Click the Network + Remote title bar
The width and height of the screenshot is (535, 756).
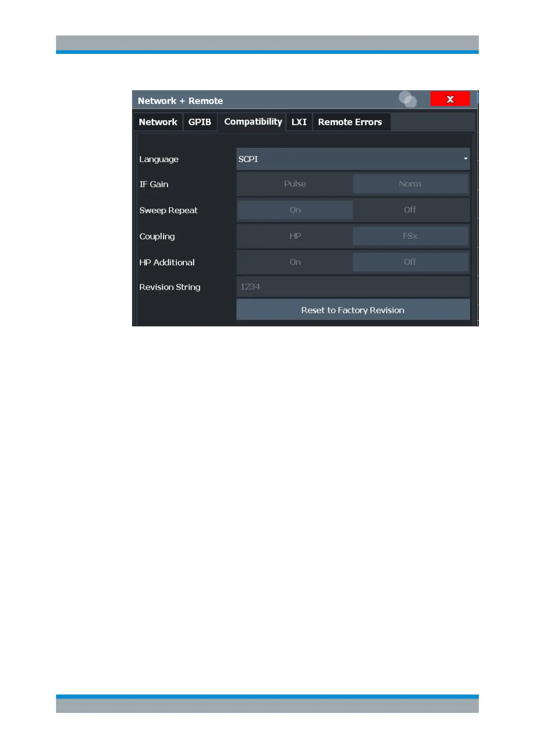pyautogui.click(x=265, y=101)
